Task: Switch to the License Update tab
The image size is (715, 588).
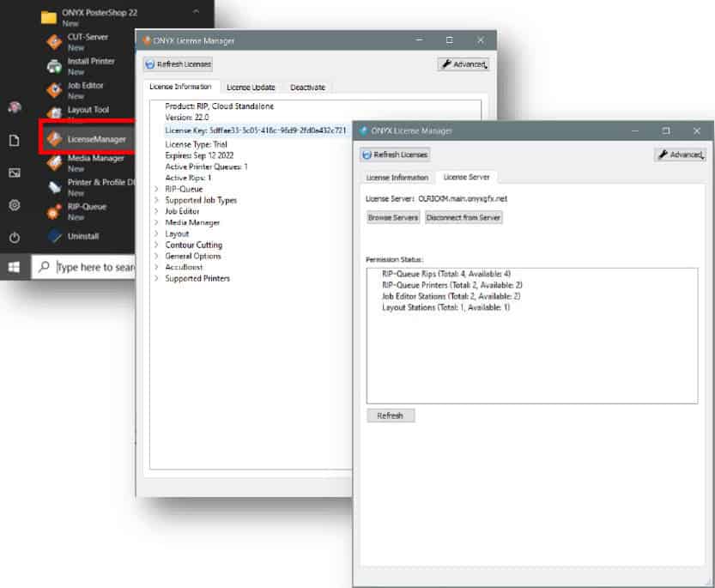Action: click(x=250, y=87)
